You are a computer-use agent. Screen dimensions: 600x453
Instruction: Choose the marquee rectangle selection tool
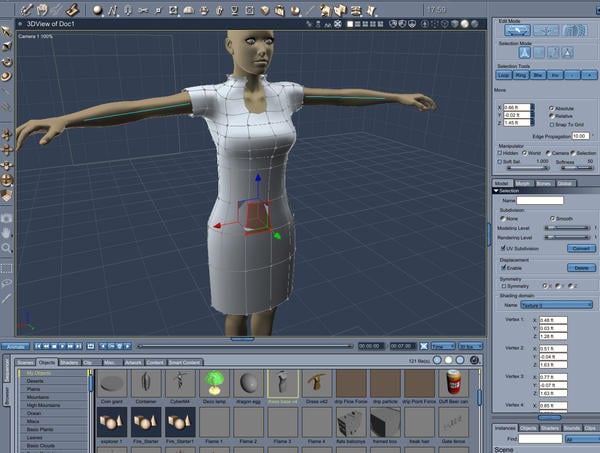(x=7, y=268)
